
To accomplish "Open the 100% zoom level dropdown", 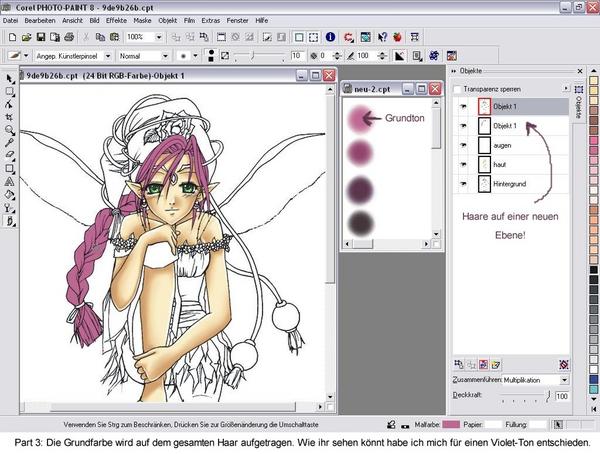I will click(x=159, y=37).
